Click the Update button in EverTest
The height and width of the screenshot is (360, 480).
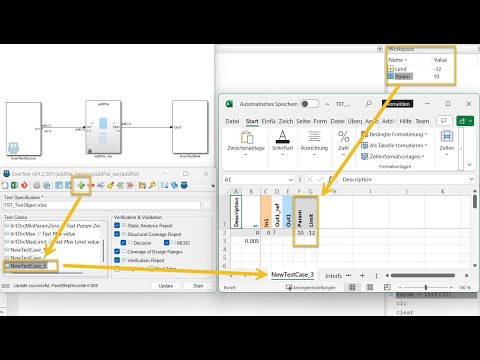[x=166, y=286]
